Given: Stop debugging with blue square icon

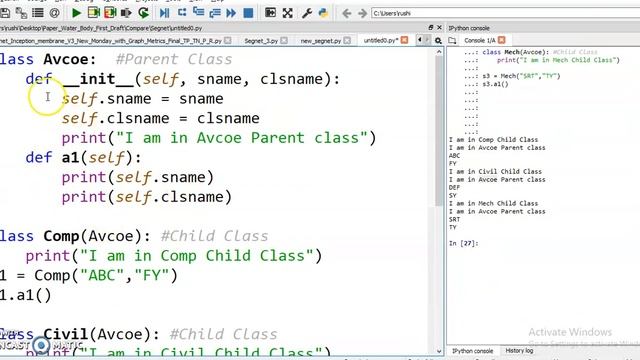Looking at the screenshot, I should click(x=248, y=13).
